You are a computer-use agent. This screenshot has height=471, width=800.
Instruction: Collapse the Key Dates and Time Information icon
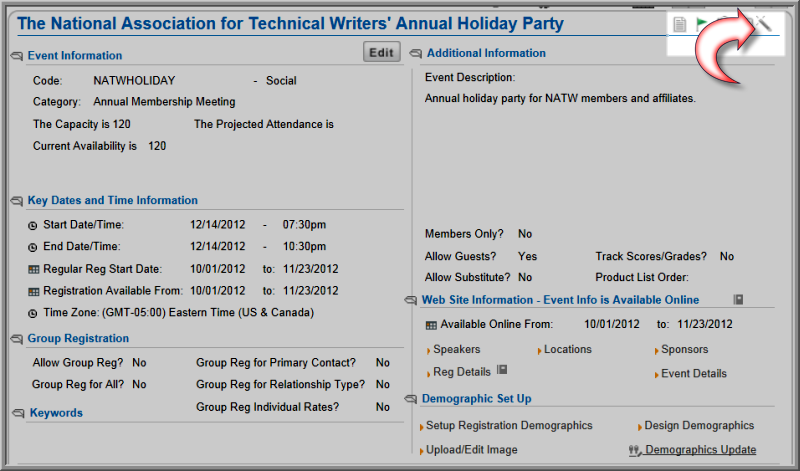[17, 201]
